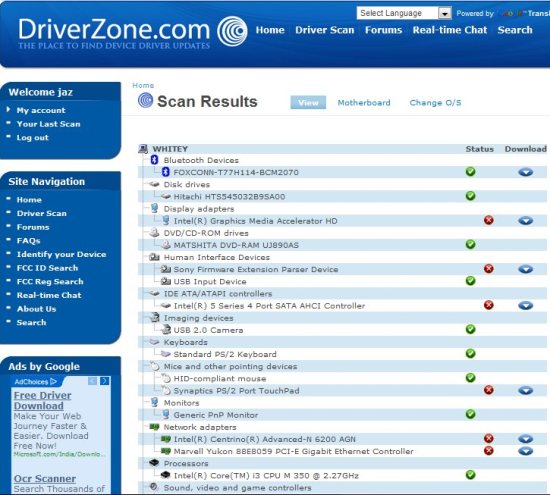This screenshot has height=495, width=550.
Task: Open Identify your Device in Site Navigation
Action: pyautogui.click(x=61, y=254)
